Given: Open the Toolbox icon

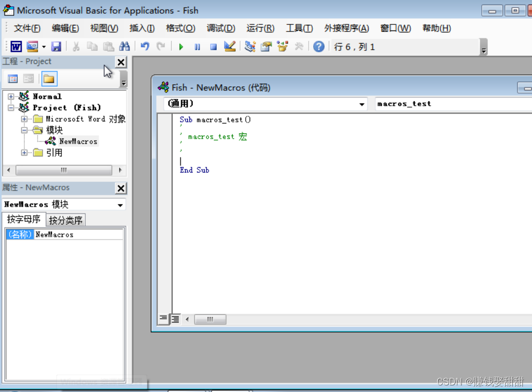Looking at the screenshot, I should tap(299, 47).
